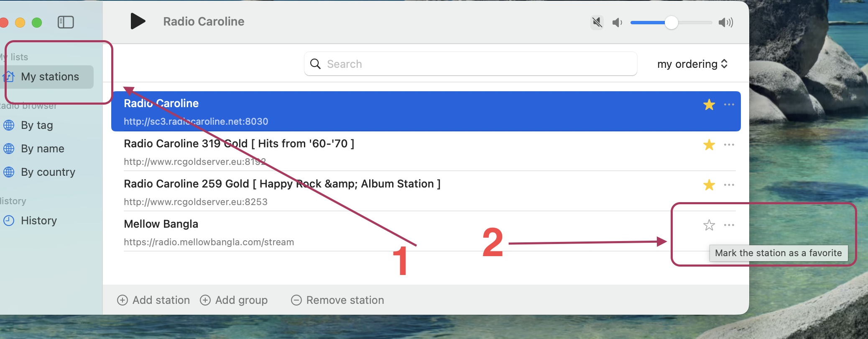Unfavorite Radio Caroline 259 Gold star
The width and height of the screenshot is (868, 339).
709,185
